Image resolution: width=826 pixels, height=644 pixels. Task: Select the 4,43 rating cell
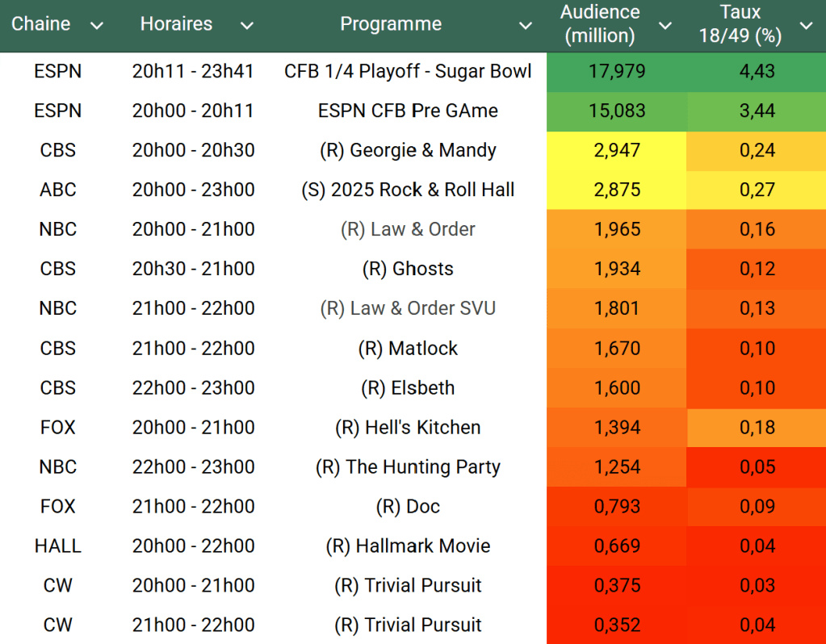tap(757, 71)
